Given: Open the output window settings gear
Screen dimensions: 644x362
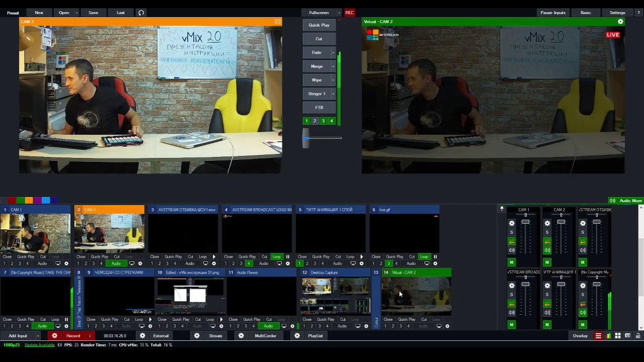Looking at the screenshot, I should [x=620, y=22].
